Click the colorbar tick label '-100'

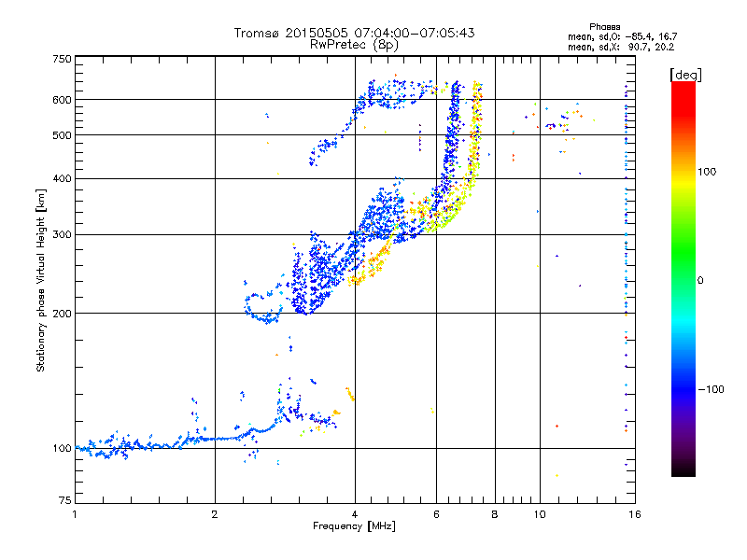[x=711, y=389]
